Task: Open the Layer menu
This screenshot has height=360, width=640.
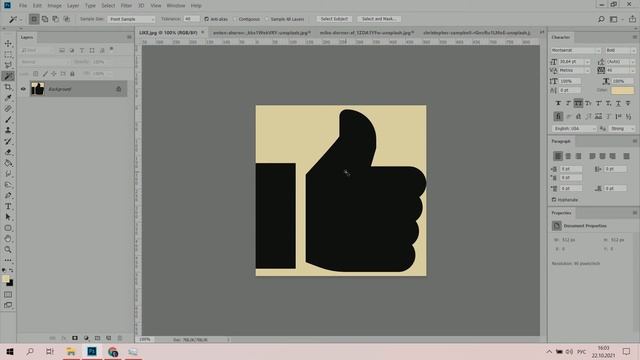Action: coord(73,6)
